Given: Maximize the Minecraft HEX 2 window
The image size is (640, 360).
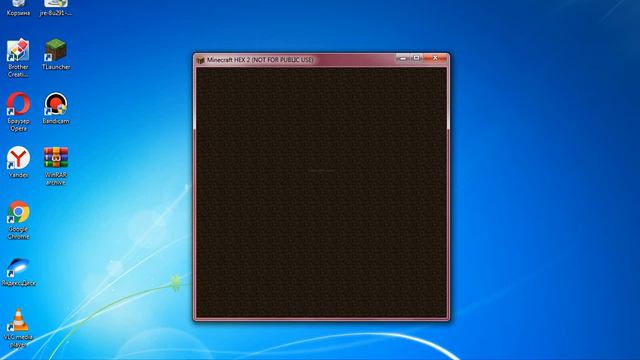Looking at the screenshot, I should pos(416,58).
